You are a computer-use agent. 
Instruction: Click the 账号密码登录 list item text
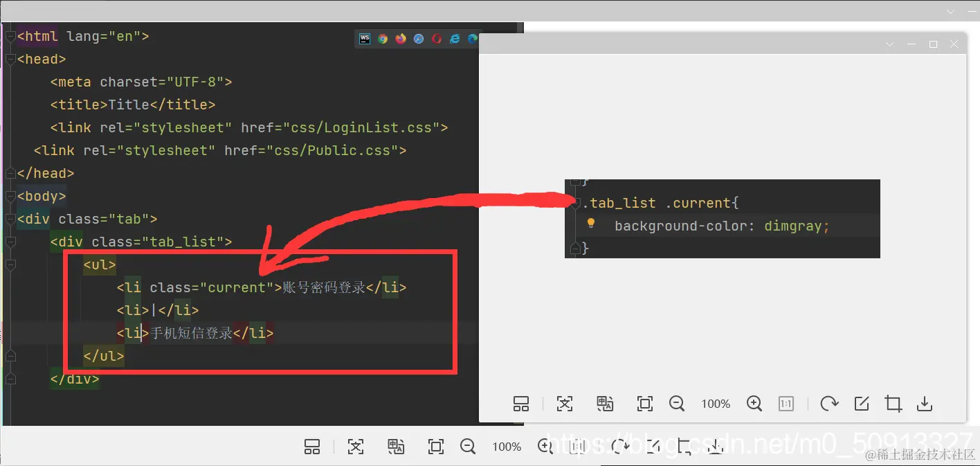324,287
